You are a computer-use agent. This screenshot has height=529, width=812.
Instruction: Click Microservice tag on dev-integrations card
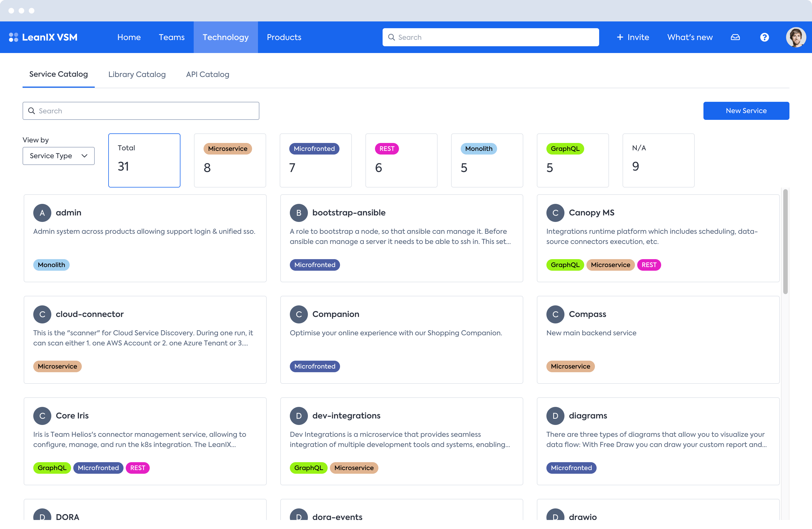pos(354,468)
